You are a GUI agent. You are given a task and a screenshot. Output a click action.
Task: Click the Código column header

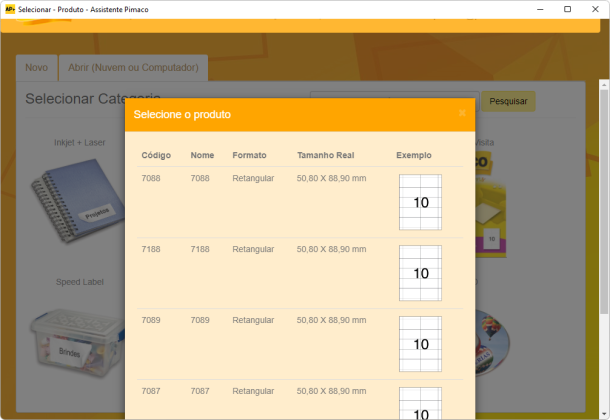click(x=156, y=155)
